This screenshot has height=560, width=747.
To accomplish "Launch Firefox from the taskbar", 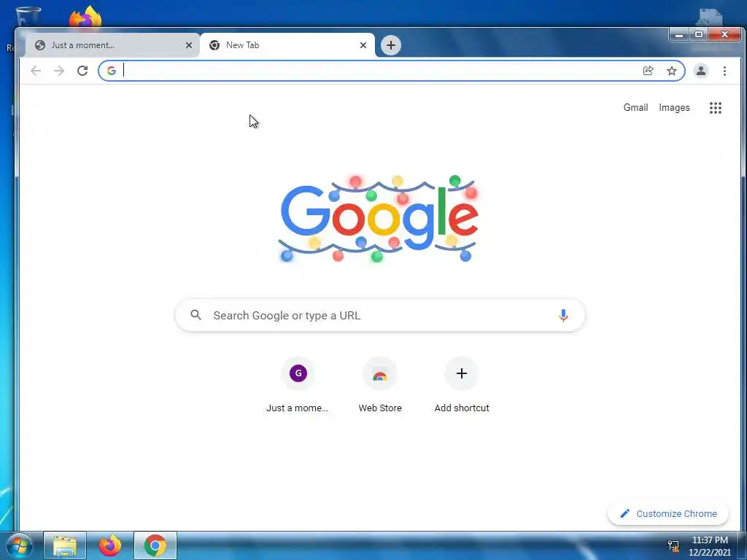I will (x=110, y=545).
